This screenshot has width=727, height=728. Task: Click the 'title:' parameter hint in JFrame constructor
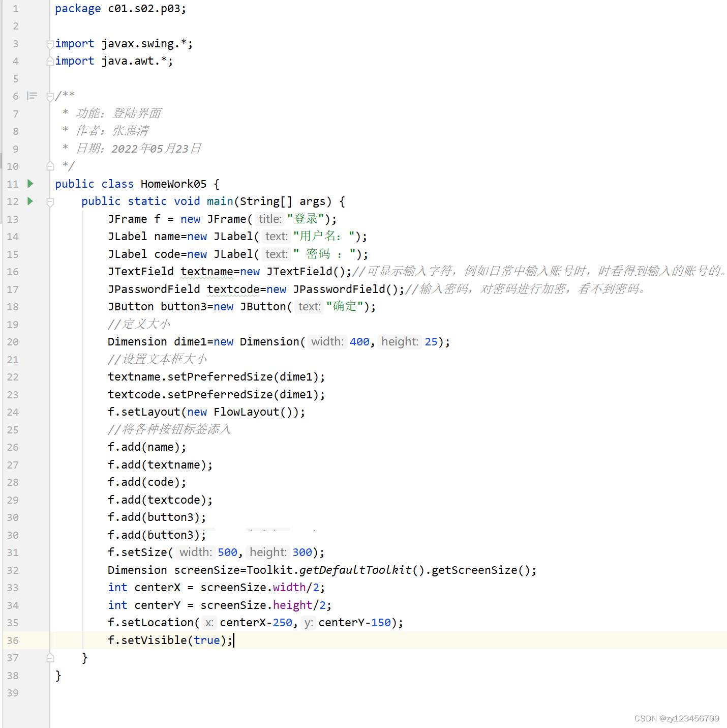pos(270,219)
